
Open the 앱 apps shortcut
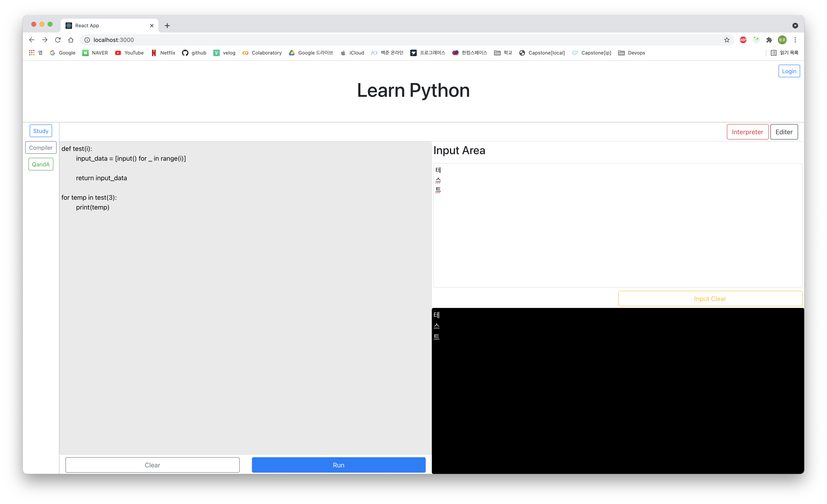(40, 53)
